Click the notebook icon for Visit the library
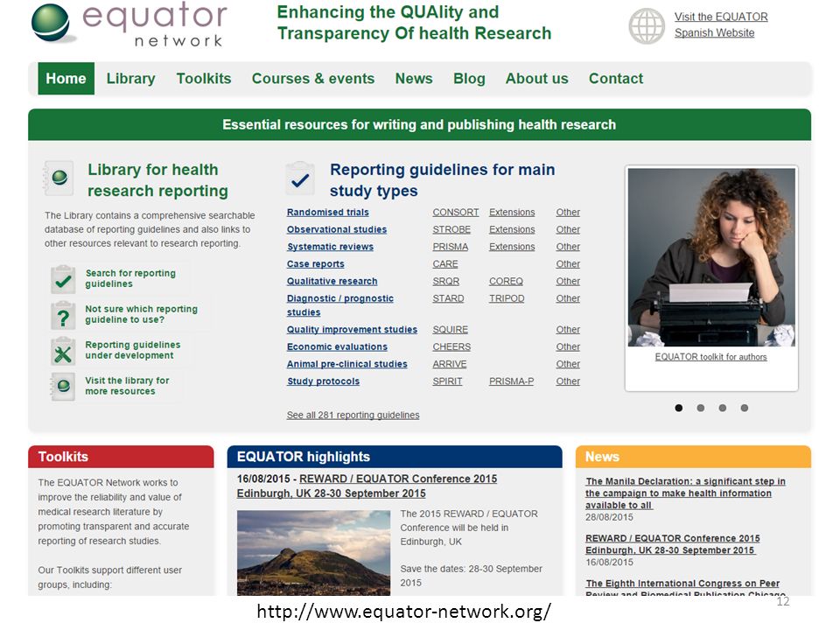Image resolution: width=840 pixels, height=630 pixels. coord(63,386)
